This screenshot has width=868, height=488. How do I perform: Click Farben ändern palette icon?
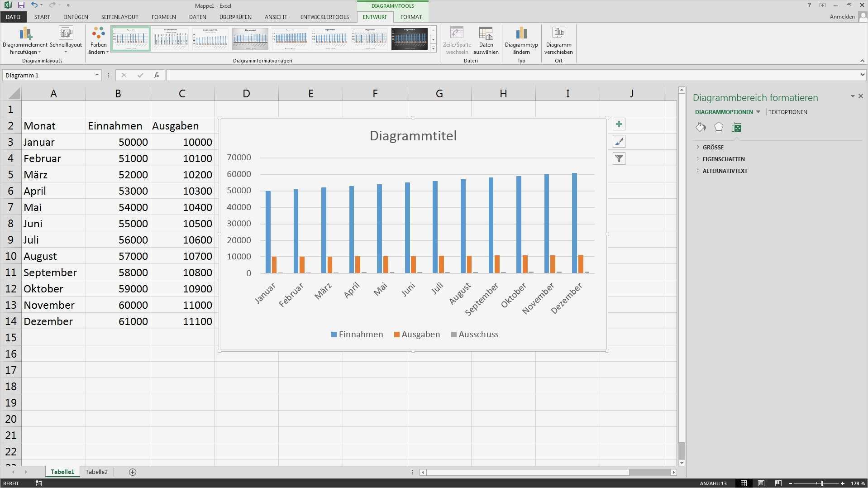(x=98, y=34)
